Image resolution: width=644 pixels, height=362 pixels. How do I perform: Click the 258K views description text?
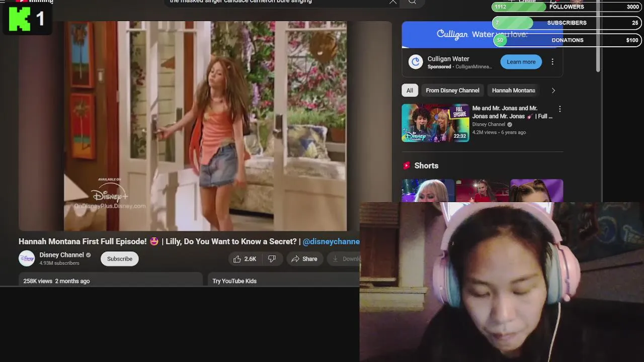[56, 281]
